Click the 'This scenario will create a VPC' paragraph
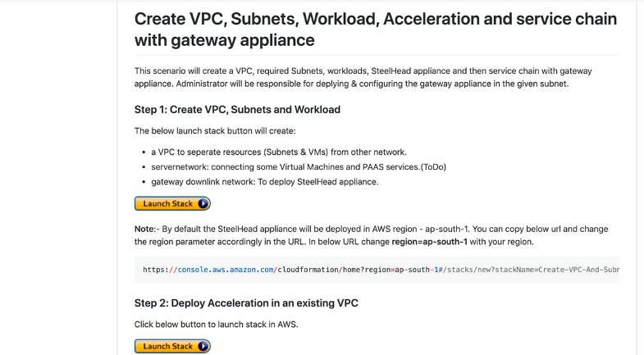 click(x=363, y=77)
